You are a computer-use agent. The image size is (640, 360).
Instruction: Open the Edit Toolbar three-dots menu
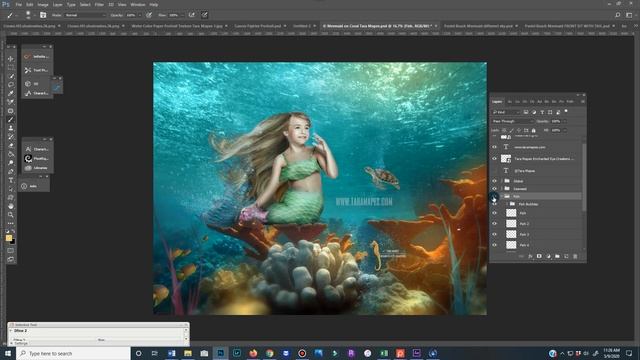(x=11, y=223)
